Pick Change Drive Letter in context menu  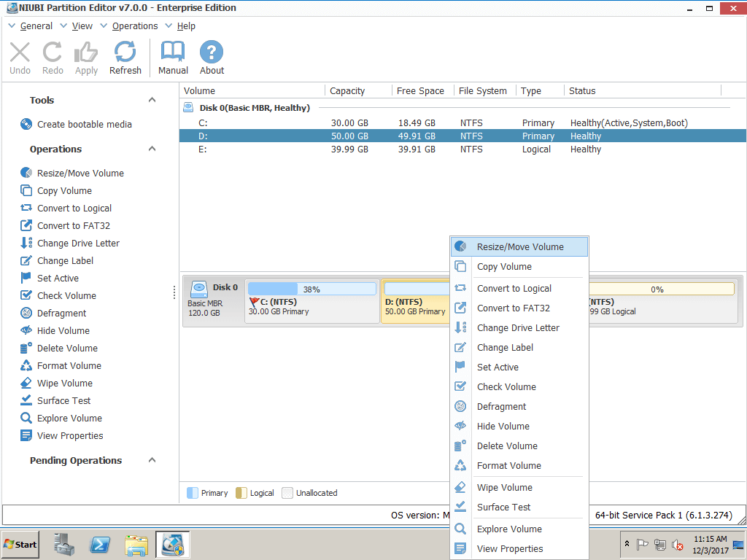coord(519,328)
